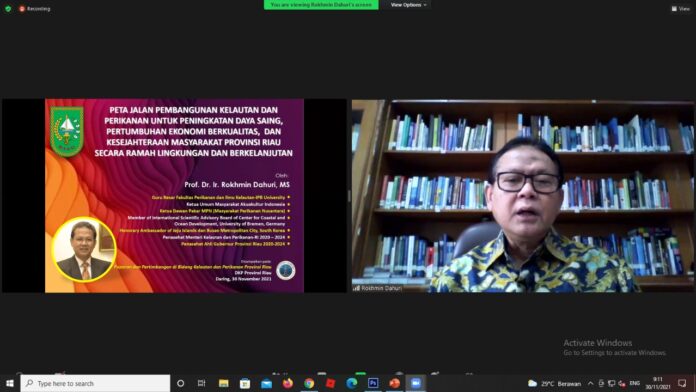Image resolution: width=696 pixels, height=392 pixels.
Task: Click the green encryption shield icon
Action: [8, 8]
